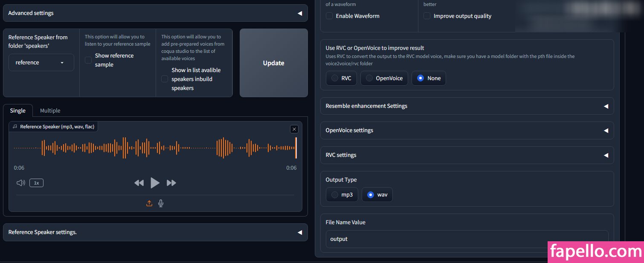Click the fast-forward button in audio player

point(171,183)
